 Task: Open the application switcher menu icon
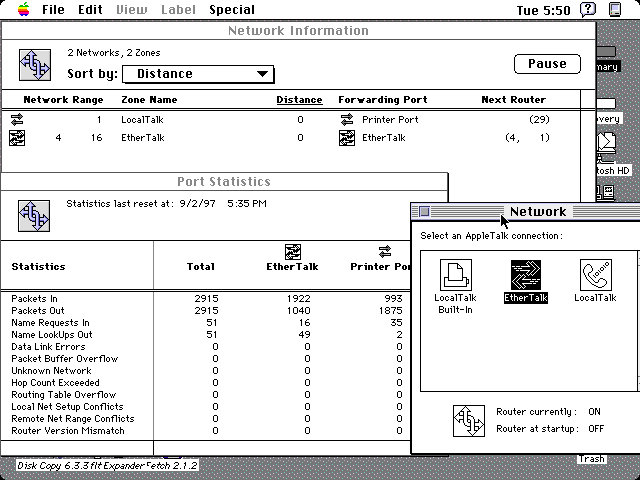[x=615, y=9]
